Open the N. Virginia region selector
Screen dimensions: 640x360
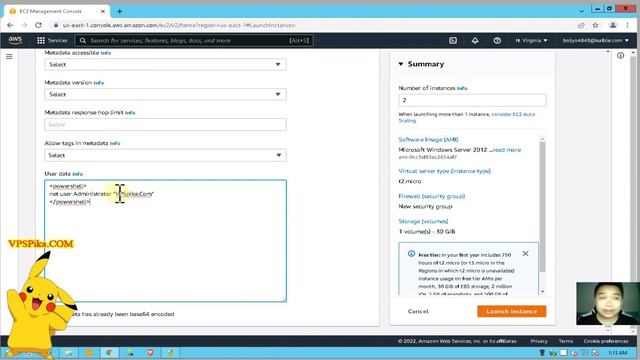click(x=531, y=40)
